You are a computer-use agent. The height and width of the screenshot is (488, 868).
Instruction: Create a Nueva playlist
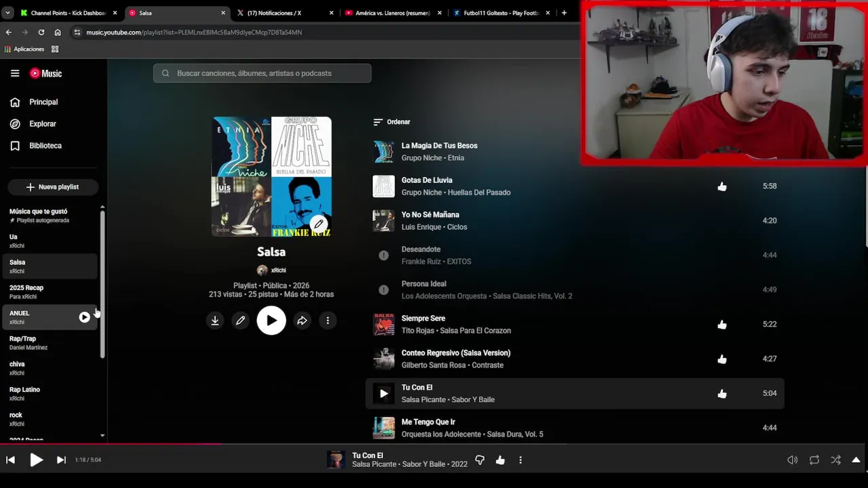(53, 187)
